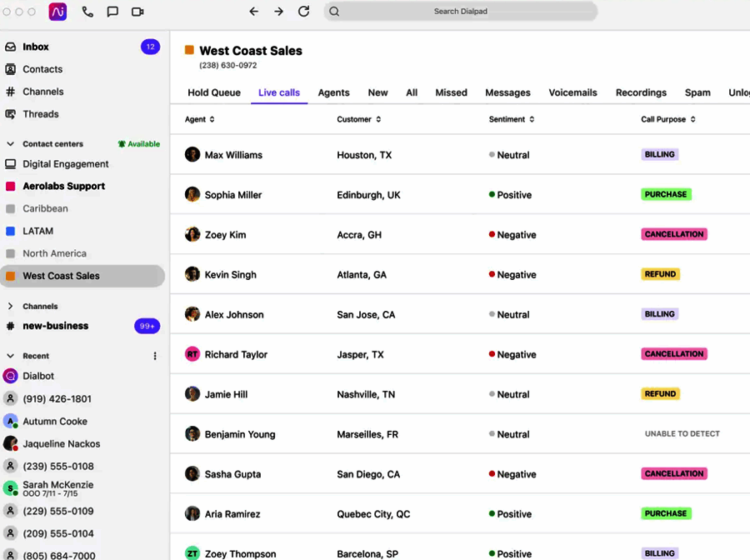Viewport: 750px width, 560px height.
Task: Select Aerolabs Support contact center
Action: pyautogui.click(x=63, y=187)
